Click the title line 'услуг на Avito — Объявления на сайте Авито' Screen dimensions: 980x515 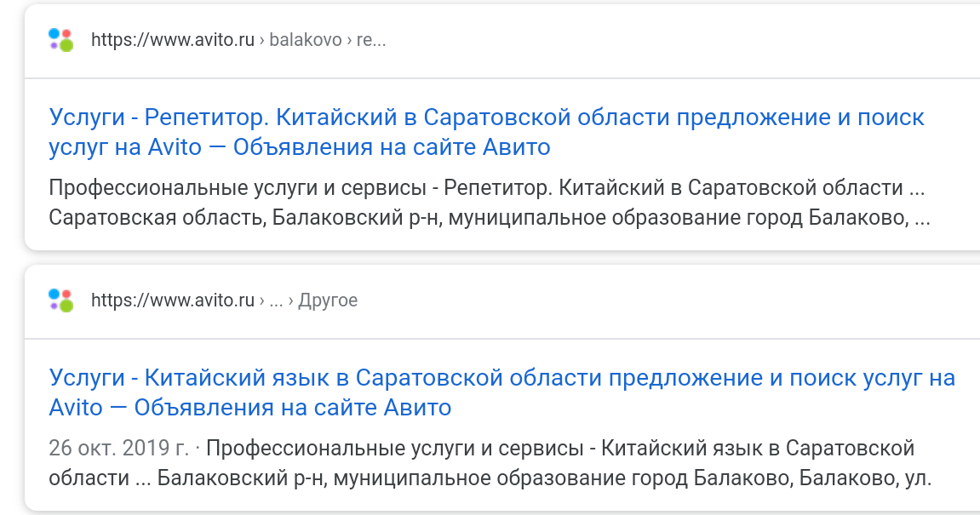point(300,147)
